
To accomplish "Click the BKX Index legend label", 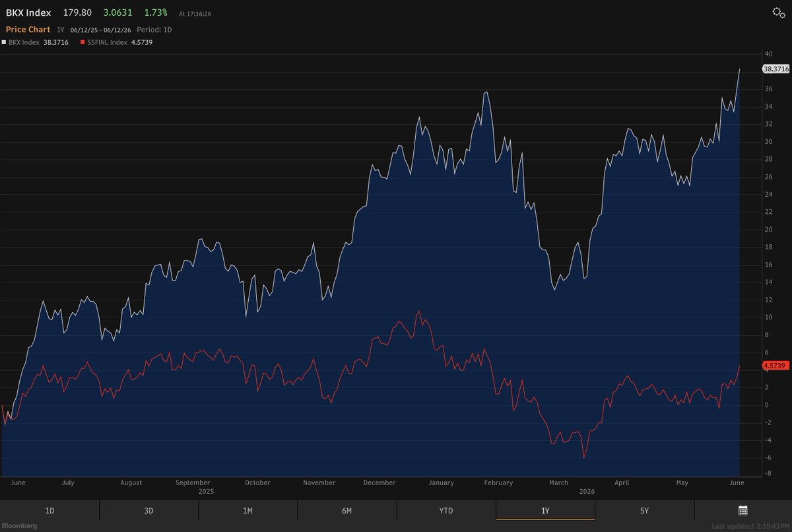I will (24, 42).
